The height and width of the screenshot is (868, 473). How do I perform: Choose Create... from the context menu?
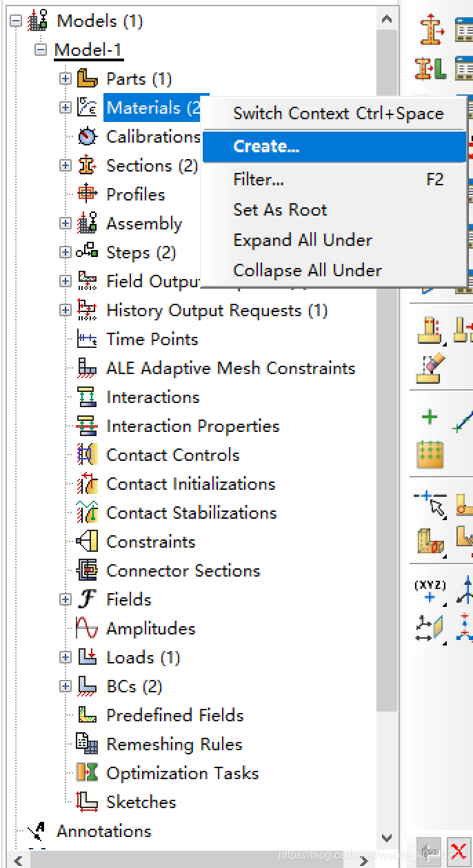266,146
